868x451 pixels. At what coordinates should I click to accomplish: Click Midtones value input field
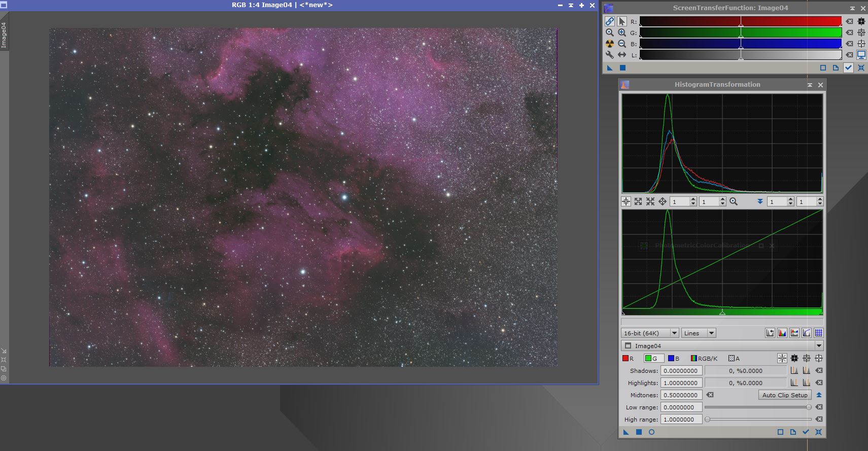682,395
